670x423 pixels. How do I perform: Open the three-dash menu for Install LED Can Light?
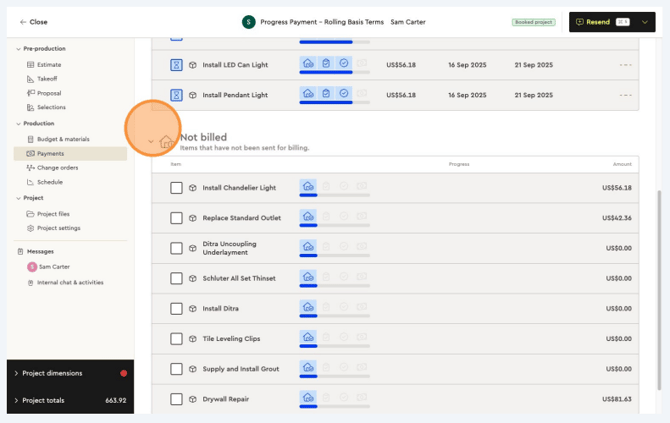pos(626,65)
